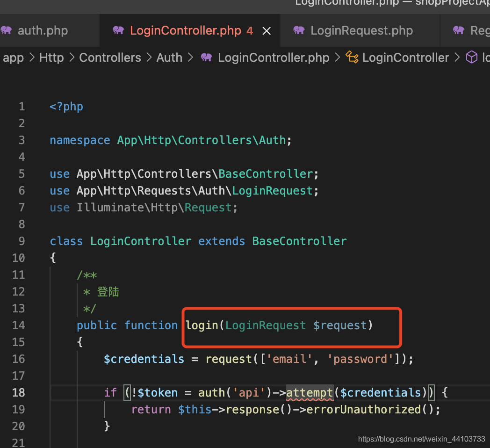
Task: Click the PHP elephant icon on auth.php tab
Action: tap(6, 30)
